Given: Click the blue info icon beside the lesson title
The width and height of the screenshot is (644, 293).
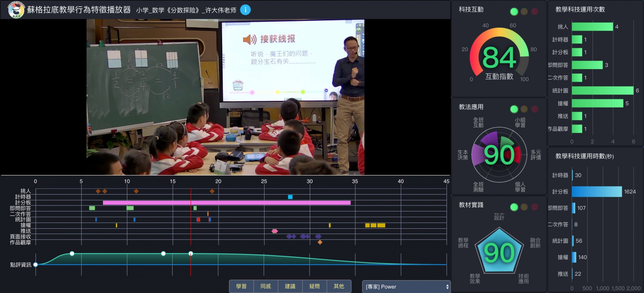Looking at the screenshot, I should [245, 10].
